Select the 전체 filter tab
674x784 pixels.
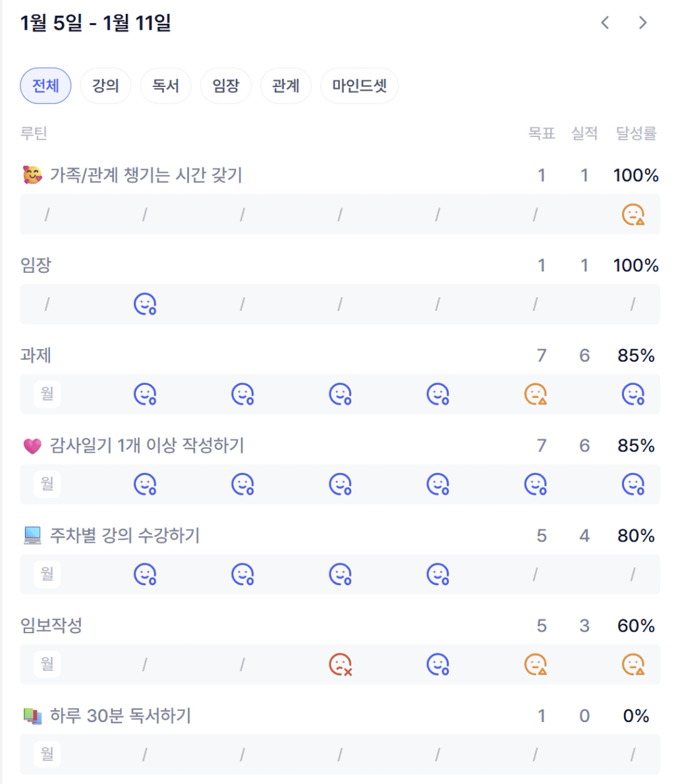[45, 86]
